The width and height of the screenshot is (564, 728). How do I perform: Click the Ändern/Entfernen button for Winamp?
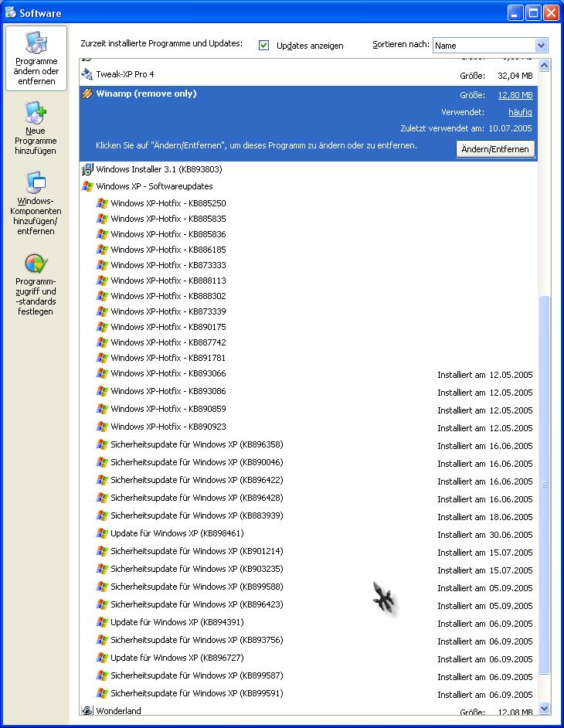[495, 149]
